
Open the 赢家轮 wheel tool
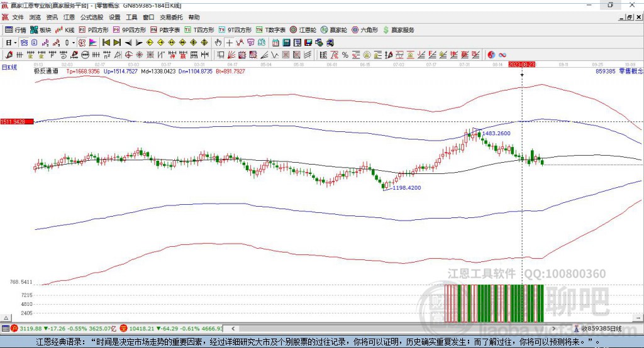[x=333, y=30]
